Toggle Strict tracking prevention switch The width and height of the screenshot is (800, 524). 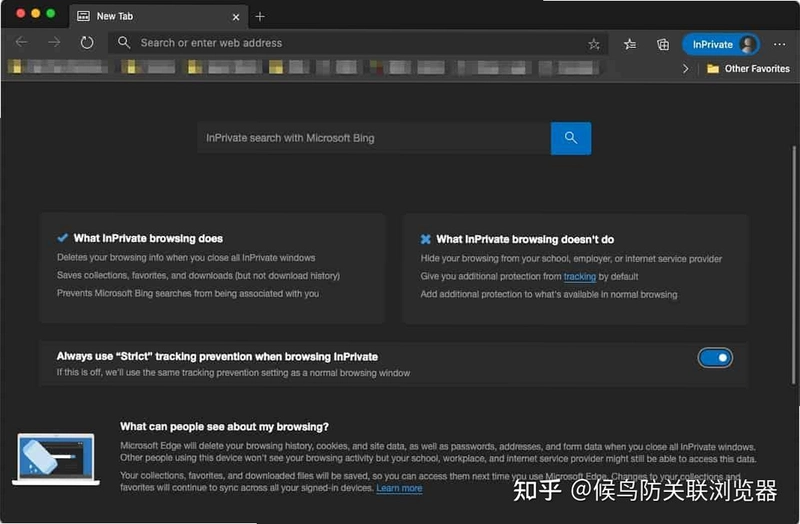click(x=715, y=358)
